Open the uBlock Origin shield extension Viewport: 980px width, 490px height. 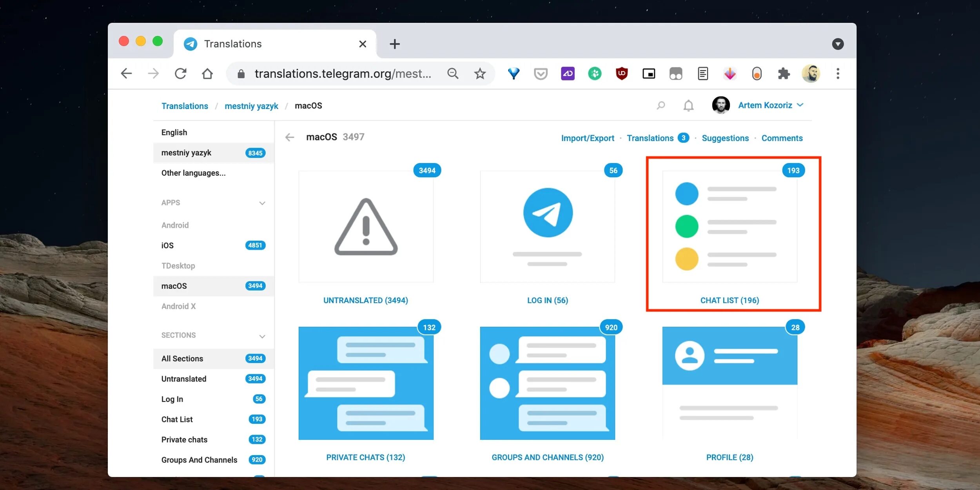click(x=622, y=74)
